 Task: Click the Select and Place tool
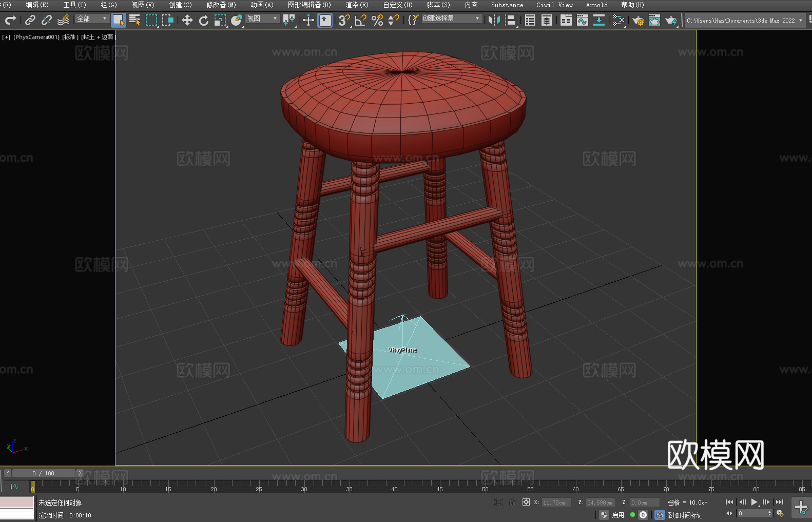click(x=237, y=20)
